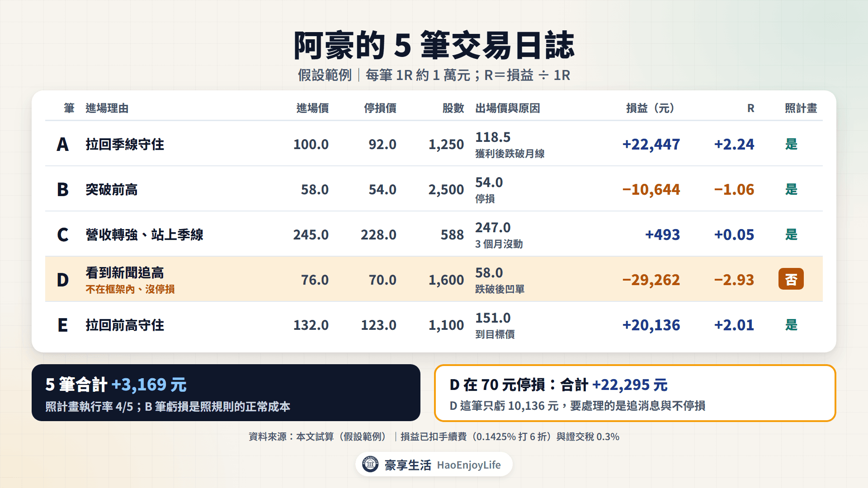Click share count 2,500
Screen dimensions: 868x488
446,190
